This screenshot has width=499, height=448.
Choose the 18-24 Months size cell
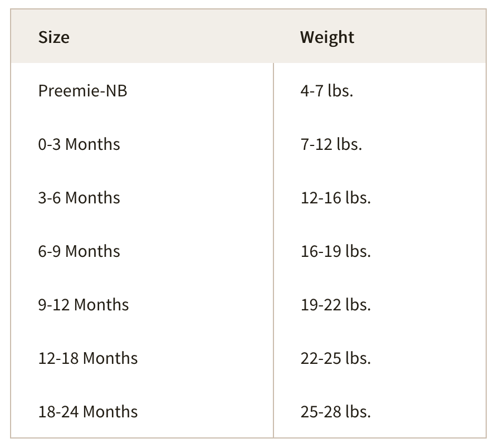(88, 412)
